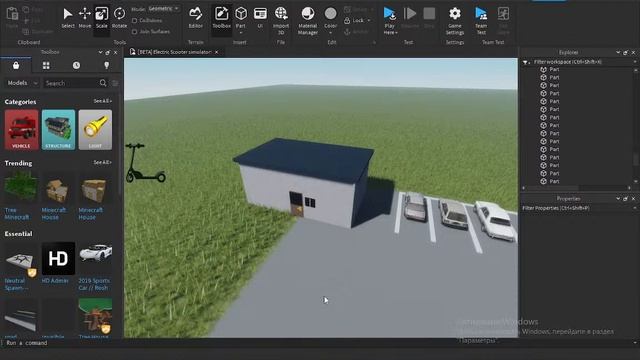Screen dimensions: 640x360
Task: Click the Explorer filter funnel icon
Action: pos(525,62)
